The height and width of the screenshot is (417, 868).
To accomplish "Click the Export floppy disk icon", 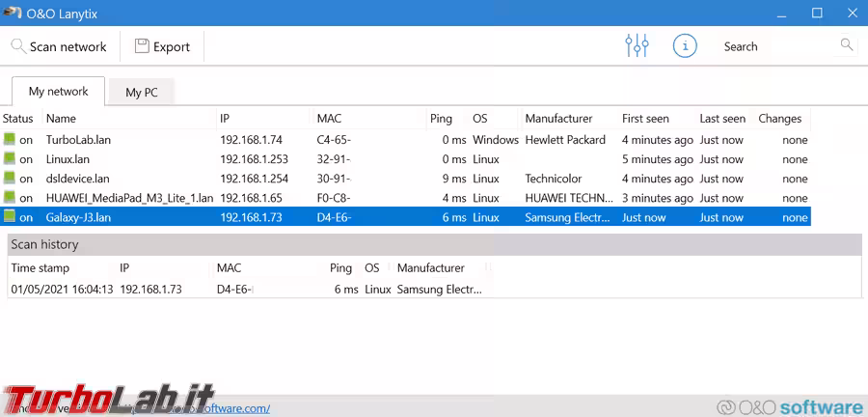I will point(142,46).
